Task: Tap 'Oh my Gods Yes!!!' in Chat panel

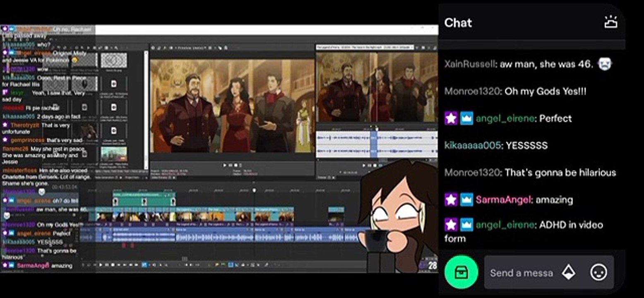Action: coord(545,91)
